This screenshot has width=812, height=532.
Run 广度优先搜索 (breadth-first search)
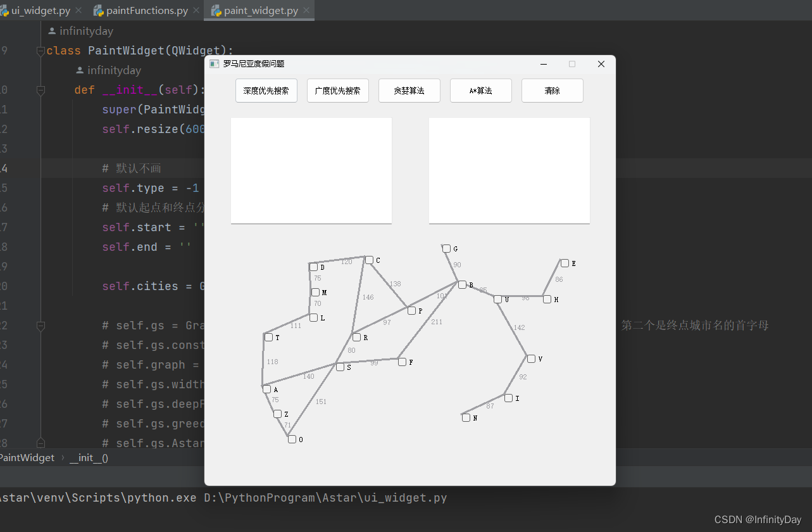coord(338,91)
